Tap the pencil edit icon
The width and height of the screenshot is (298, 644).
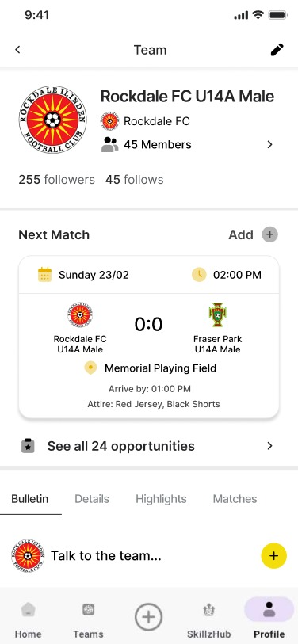coord(277,50)
